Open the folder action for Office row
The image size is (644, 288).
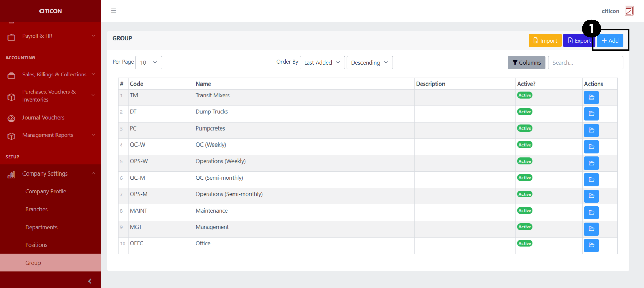591,245
